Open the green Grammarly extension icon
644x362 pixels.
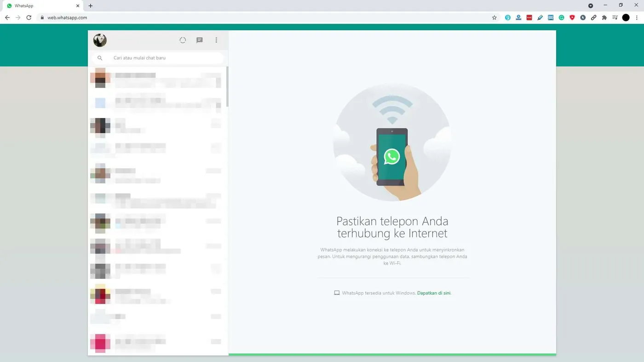[562, 17]
